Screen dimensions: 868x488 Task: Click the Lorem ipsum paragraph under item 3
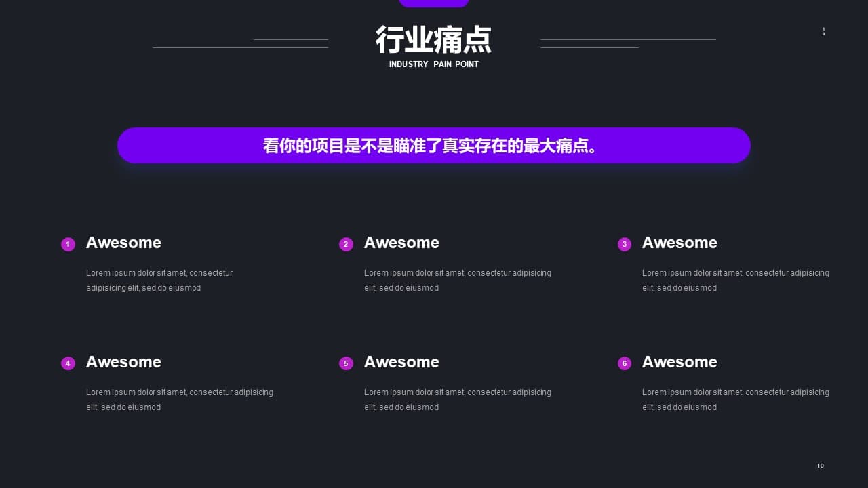736,281
